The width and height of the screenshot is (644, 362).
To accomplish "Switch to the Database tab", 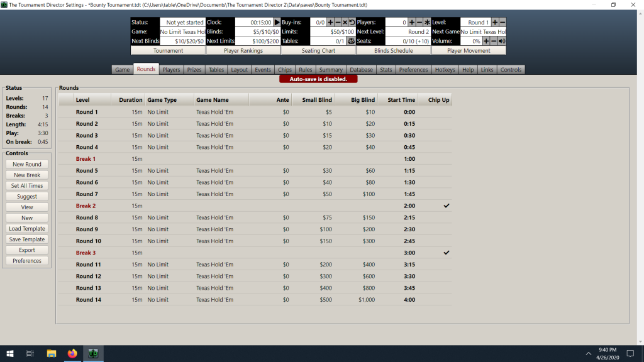I will click(x=361, y=70).
